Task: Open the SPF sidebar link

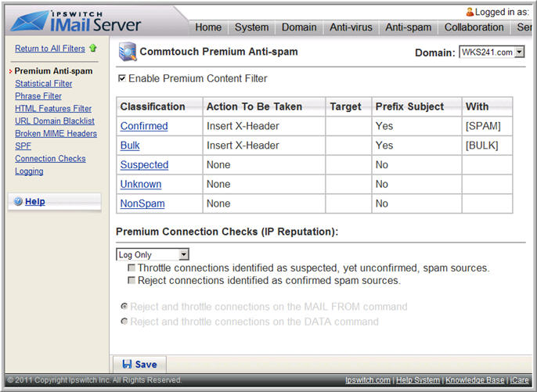Action: [x=23, y=146]
